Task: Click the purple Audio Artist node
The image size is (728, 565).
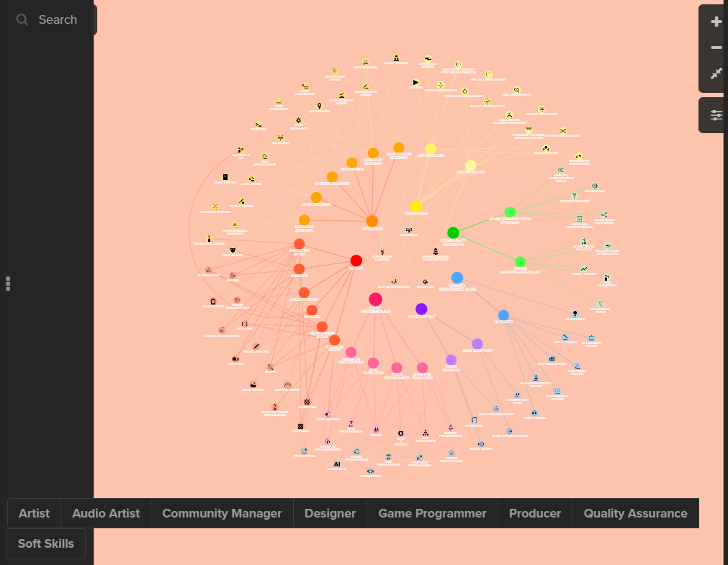Action: [421, 309]
